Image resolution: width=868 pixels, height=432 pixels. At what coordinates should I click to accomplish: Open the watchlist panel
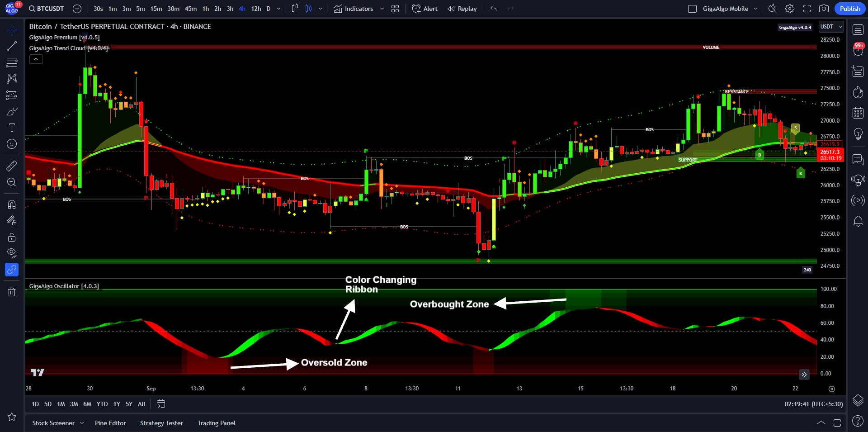pos(858,30)
